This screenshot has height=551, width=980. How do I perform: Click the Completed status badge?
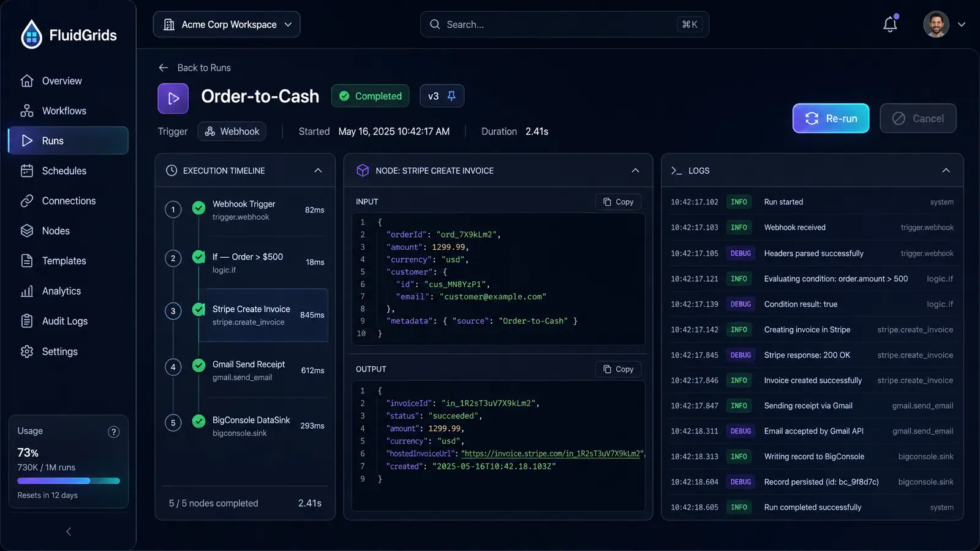pos(371,96)
